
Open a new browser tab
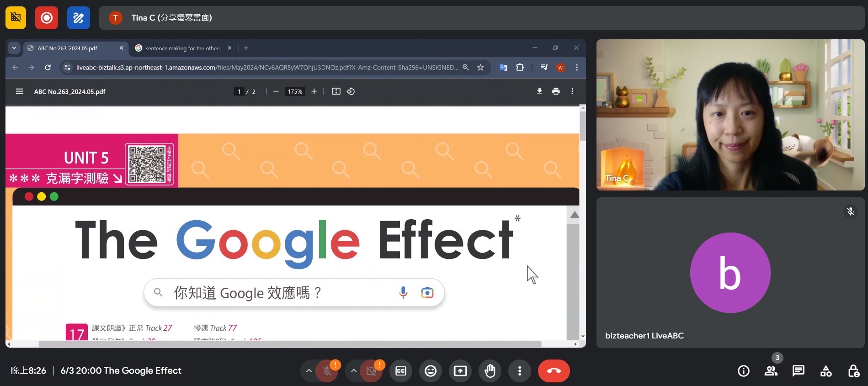coord(246,48)
